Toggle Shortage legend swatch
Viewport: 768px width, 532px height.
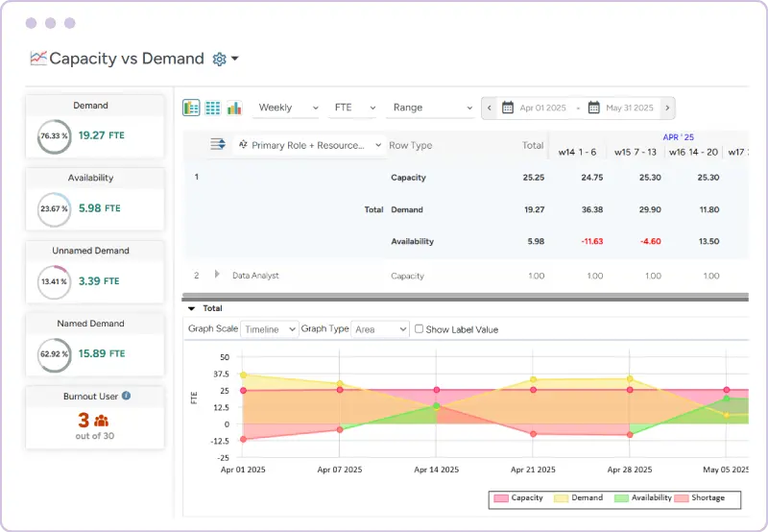coord(682,498)
